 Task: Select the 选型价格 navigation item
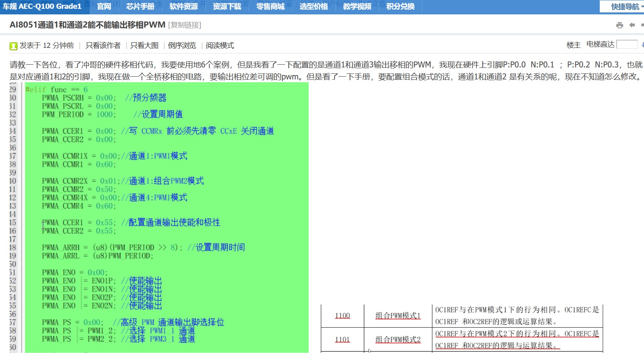tap(314, 6)
